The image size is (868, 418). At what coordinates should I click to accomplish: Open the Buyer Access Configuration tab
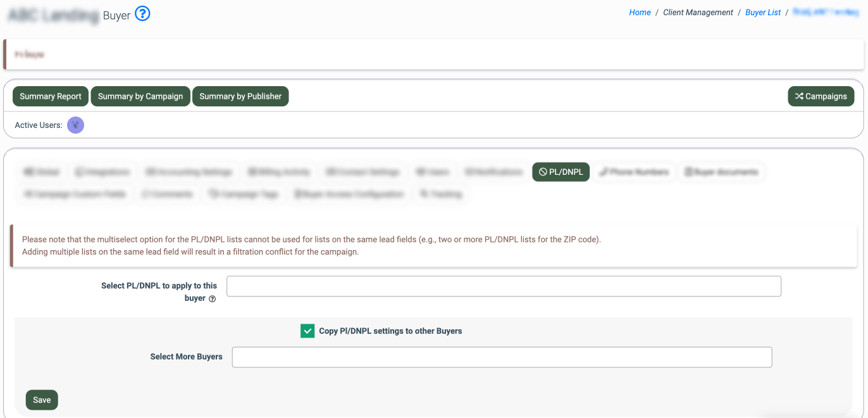[349, 194]
